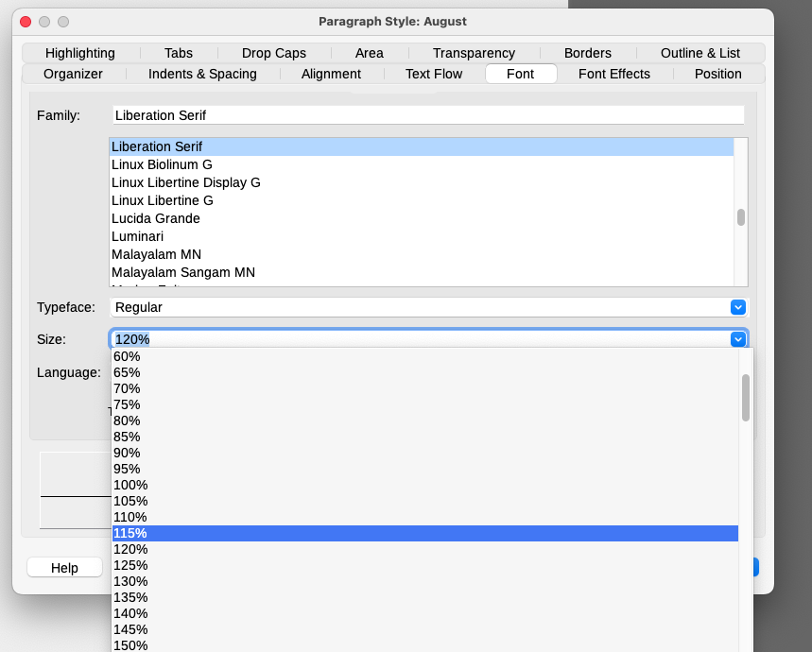Switch to the Organizer tab
The image size is (812, 652).
(73, 74)
